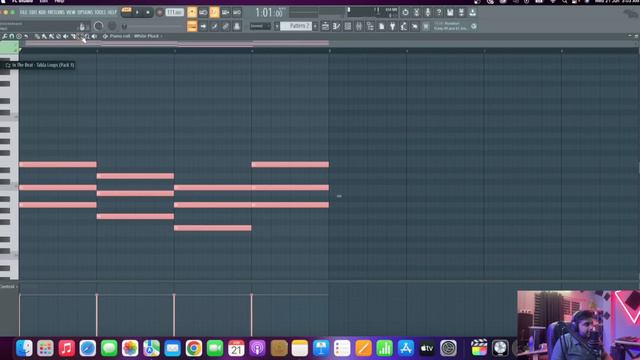Open Final Cut Pro from the dock
Viewport: 640px width, 360px height.
tap(479, 348)
